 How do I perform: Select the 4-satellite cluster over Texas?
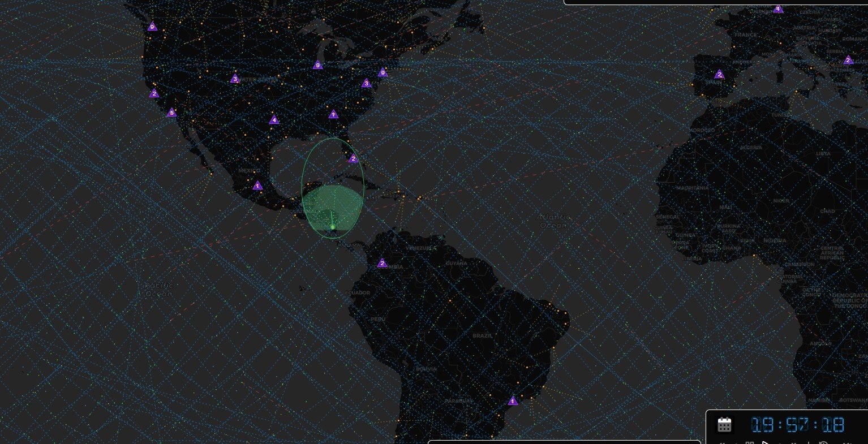click(x=274, y=120)
